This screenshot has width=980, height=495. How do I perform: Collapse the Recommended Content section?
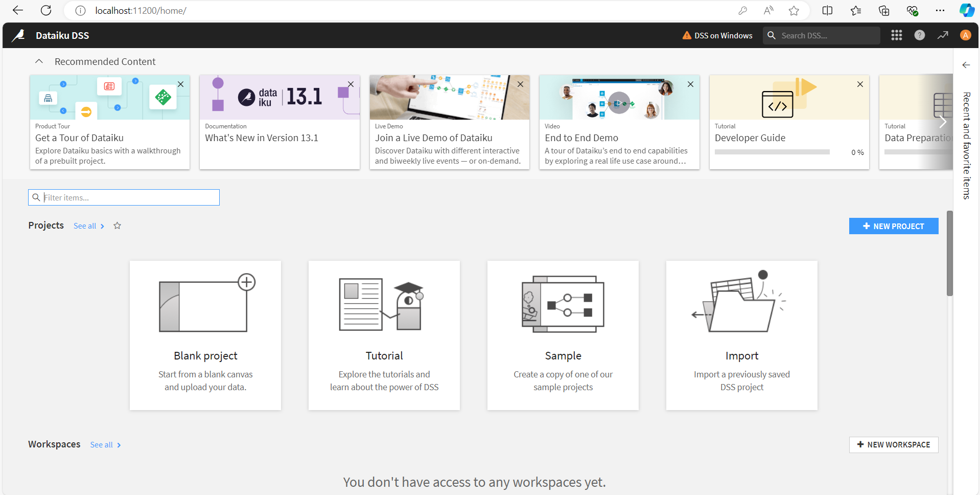[39, 61]
